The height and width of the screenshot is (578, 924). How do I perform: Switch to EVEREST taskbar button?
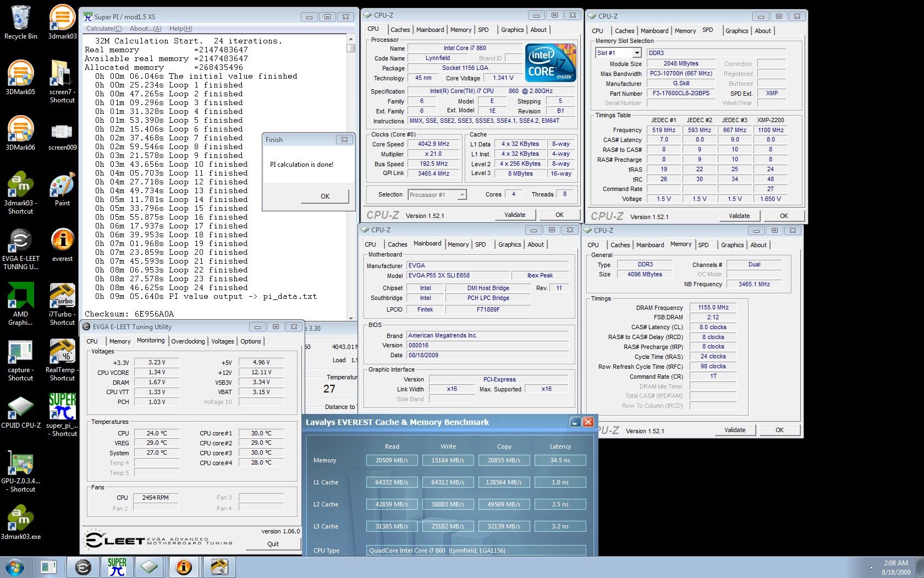click(184, 567)
